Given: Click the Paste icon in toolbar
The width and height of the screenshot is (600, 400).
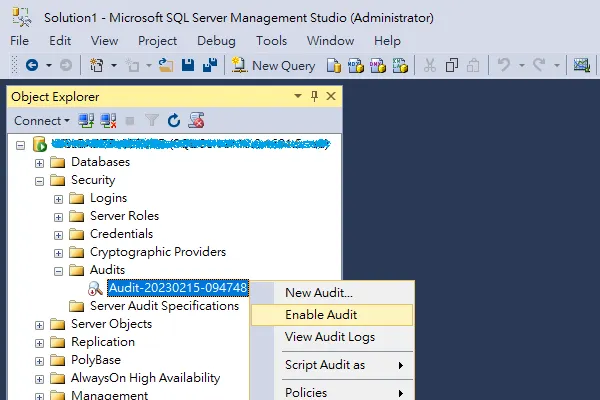Looking at the screenshot, I should pyautogui.click(x=473, y=65).
